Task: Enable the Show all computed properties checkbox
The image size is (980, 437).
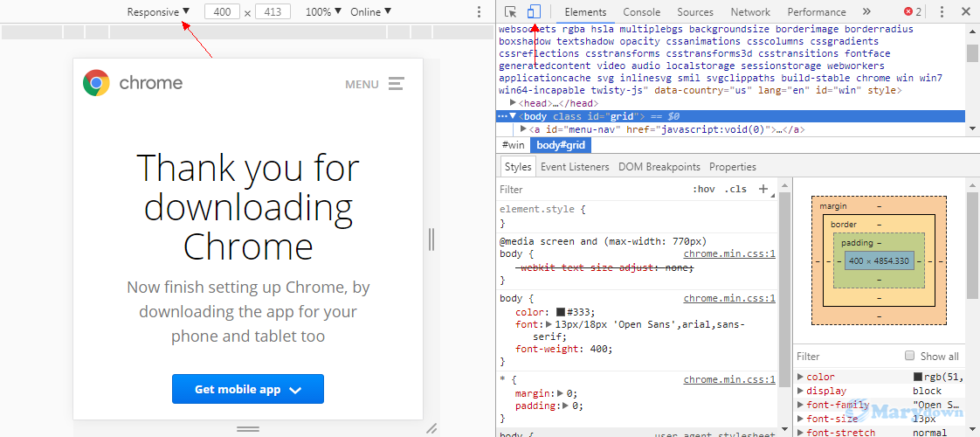Action: tap(910, 356)
